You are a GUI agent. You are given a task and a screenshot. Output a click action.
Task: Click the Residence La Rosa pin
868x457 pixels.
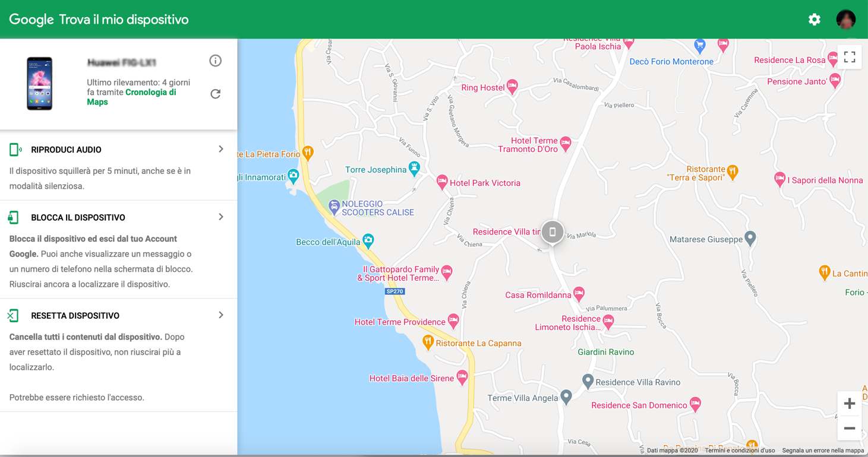tap(833, 59)
